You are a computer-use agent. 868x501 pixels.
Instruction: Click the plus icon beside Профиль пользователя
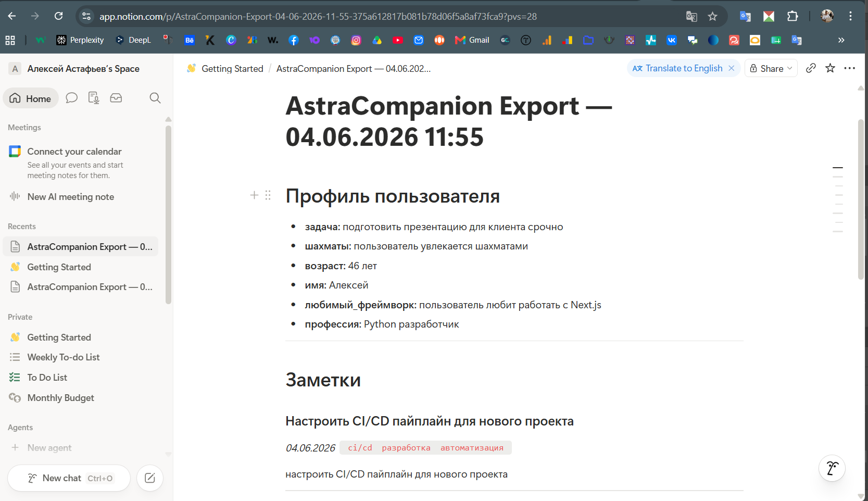click(254, 195)
